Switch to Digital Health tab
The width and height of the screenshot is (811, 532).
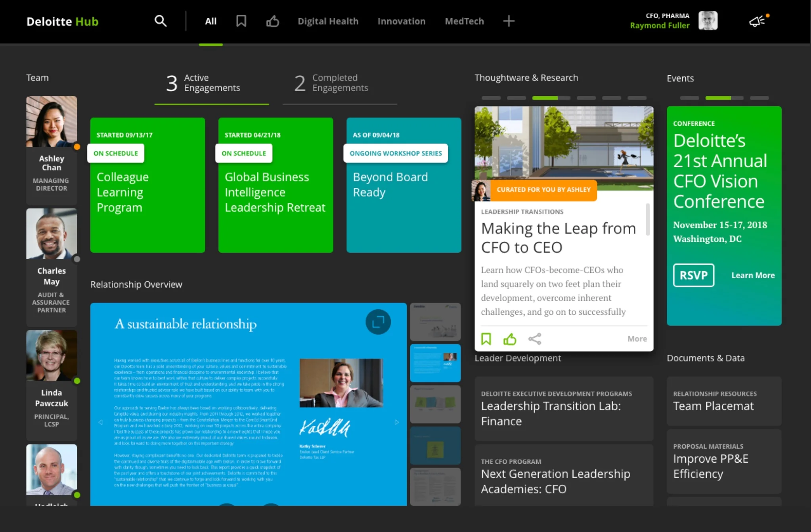click(328, 21)
